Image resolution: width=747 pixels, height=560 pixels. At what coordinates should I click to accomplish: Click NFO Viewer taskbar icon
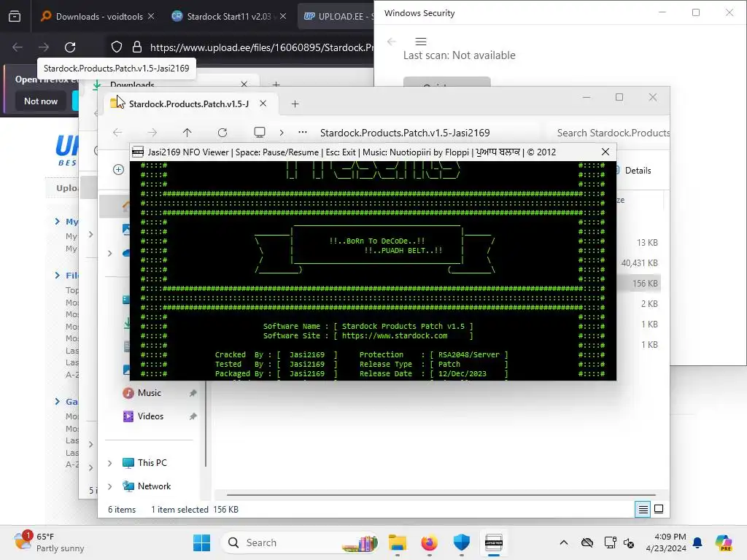coord(494,542)
